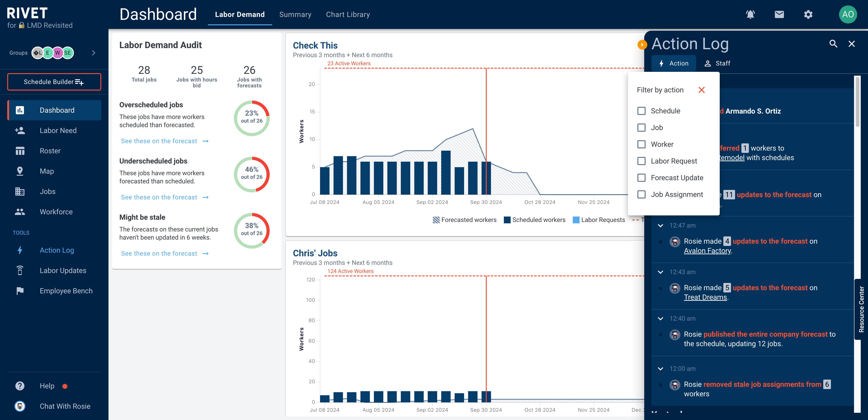Click the RIVET logo
The image size is (868, 420).
point(27,13)
